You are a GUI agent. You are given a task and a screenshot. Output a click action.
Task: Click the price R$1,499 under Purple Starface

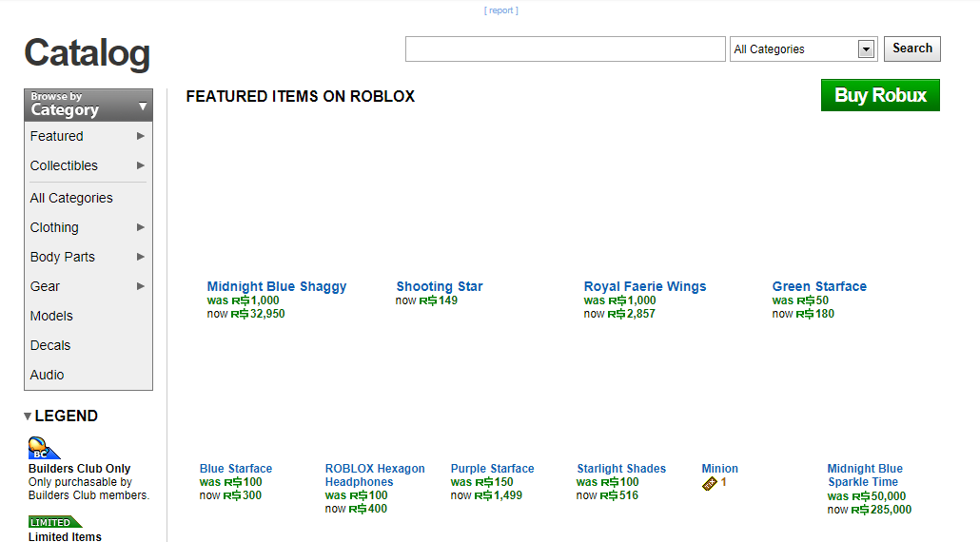click(x=499, y=495)
